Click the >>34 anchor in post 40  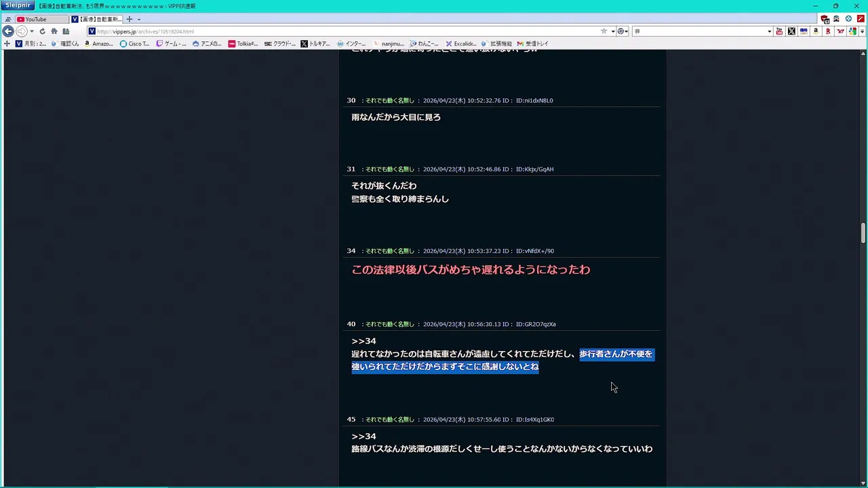363,341
